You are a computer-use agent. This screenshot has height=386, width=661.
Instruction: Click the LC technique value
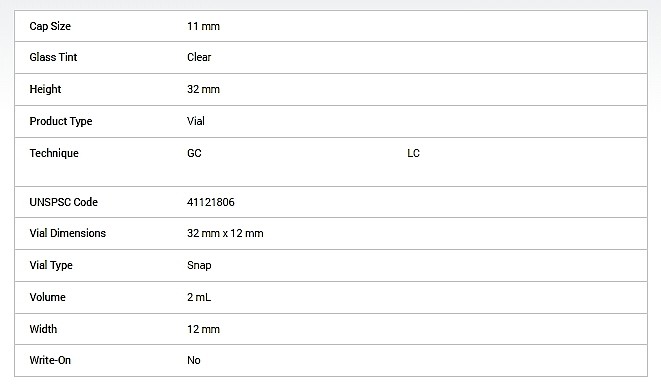[414, 153]
